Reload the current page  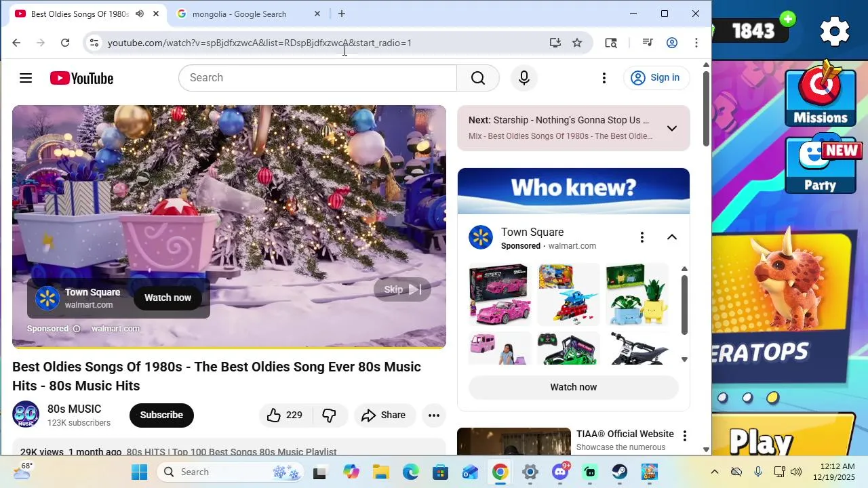[x=65, y=43]
